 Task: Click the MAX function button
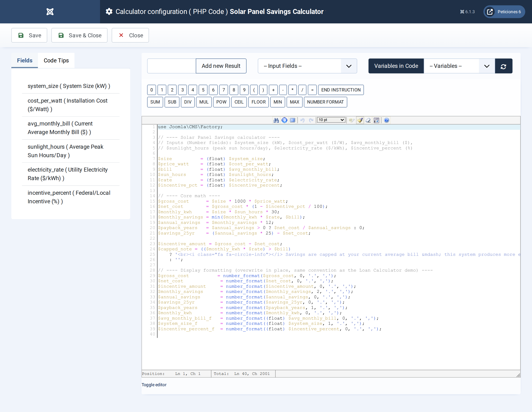(295, 102)
